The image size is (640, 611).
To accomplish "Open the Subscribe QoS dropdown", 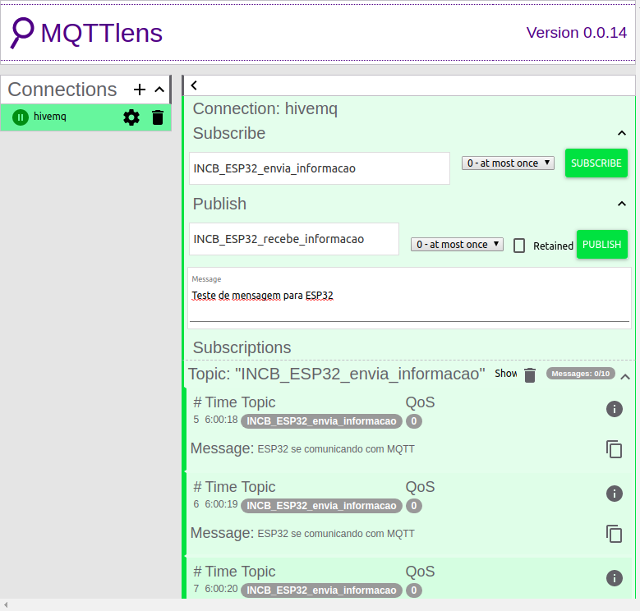I will coord(508,163).
